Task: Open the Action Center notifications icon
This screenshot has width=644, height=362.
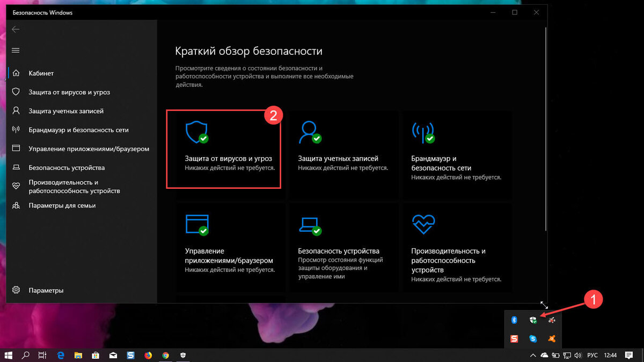Action: 629,355
